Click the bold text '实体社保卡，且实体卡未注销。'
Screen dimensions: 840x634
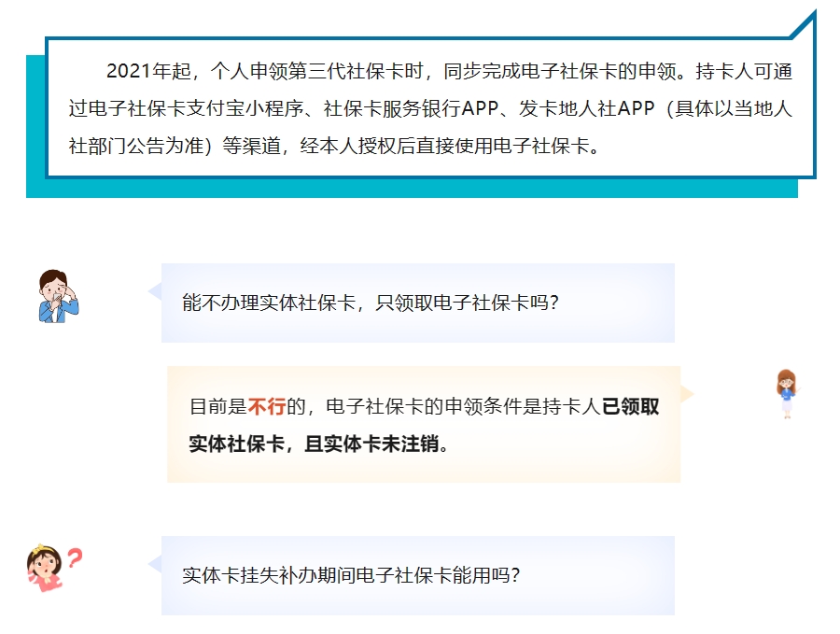pos(318,444)
